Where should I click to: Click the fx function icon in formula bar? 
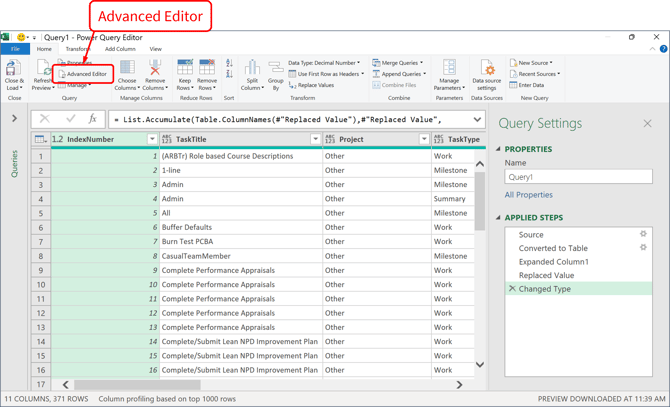pyautogui.click(x=92, y=119)
